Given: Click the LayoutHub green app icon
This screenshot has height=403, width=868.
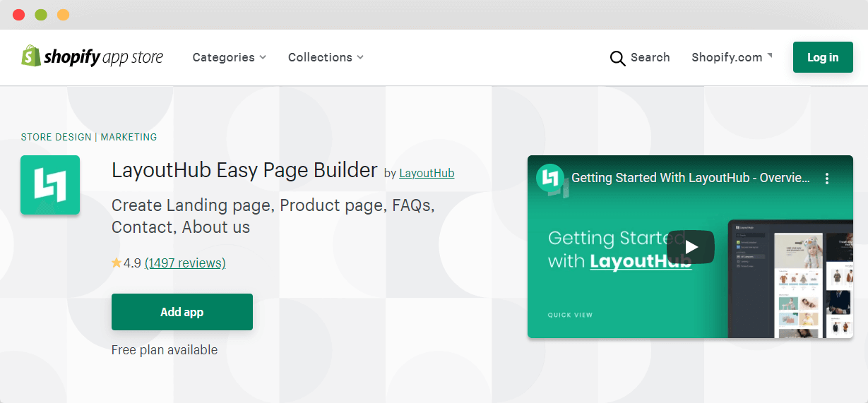Looking at the screenshot, I should [x=50, y=185].
